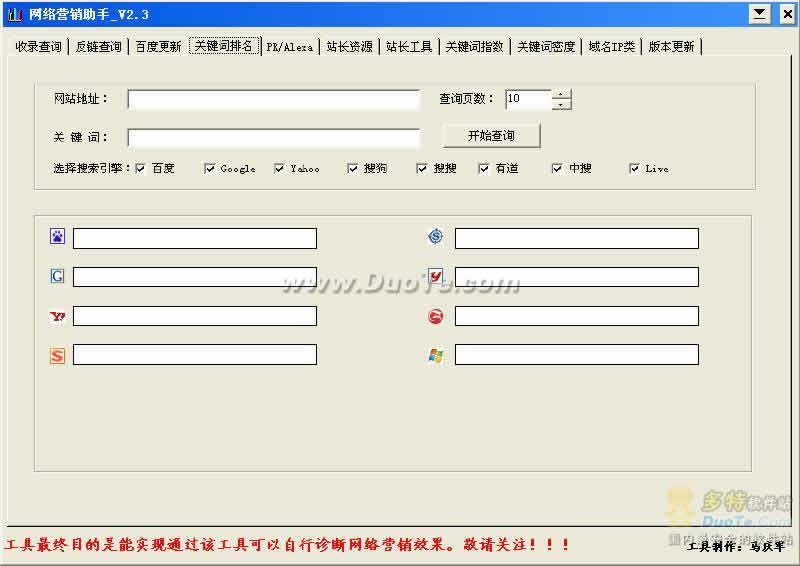Click the Zhongsou result field

[577, 316]
